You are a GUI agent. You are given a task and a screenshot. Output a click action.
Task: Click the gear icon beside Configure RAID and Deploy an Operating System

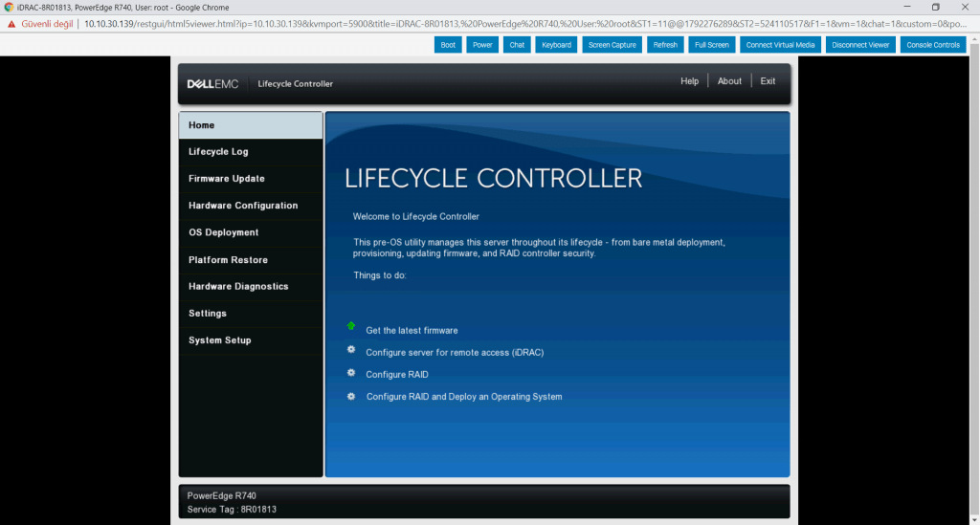click(x=351, y=395)
